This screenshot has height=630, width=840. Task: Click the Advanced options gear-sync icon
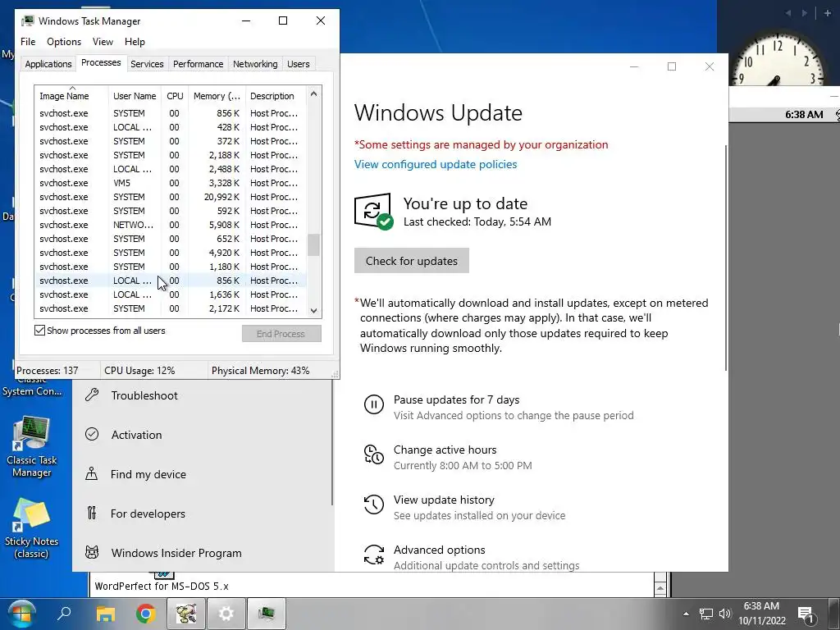tap(374, 555)
